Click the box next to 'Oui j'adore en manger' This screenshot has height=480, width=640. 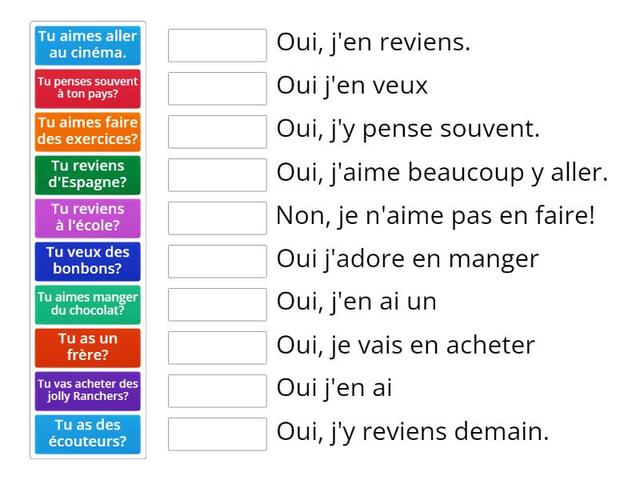(217, 261)
